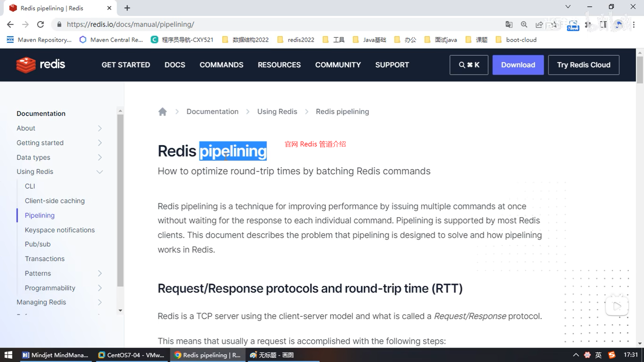644x362 pixels.
Task: Click Try Redis Cloud button
Action: coord(583,65)
